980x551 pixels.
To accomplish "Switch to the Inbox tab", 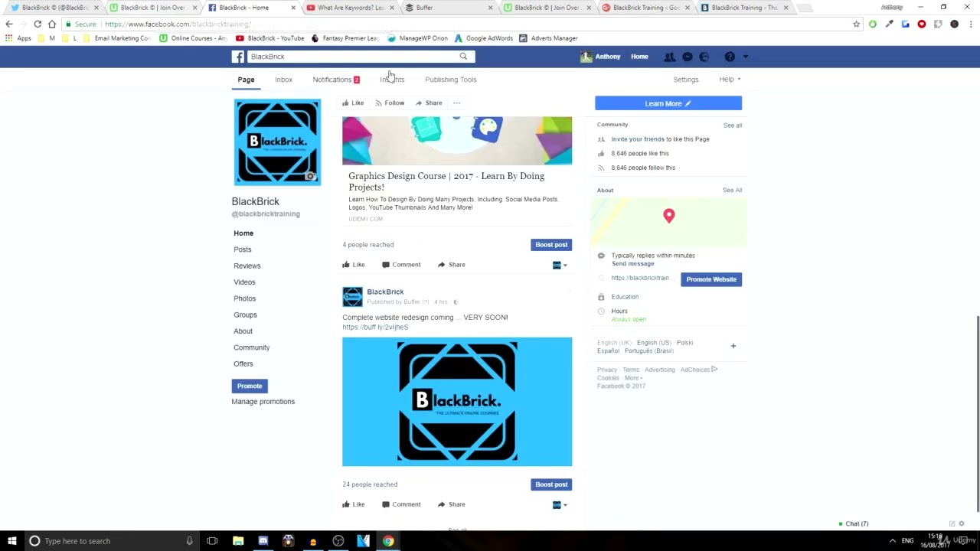I will [283, 80].
